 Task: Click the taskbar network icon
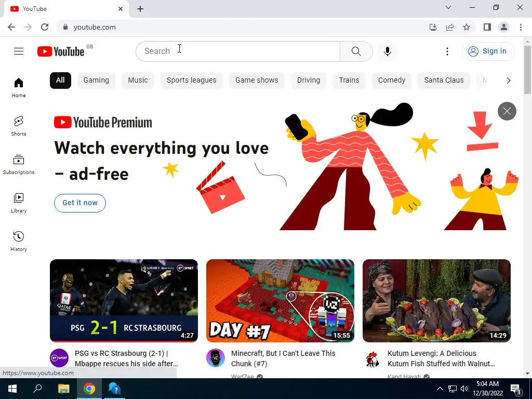453,389
